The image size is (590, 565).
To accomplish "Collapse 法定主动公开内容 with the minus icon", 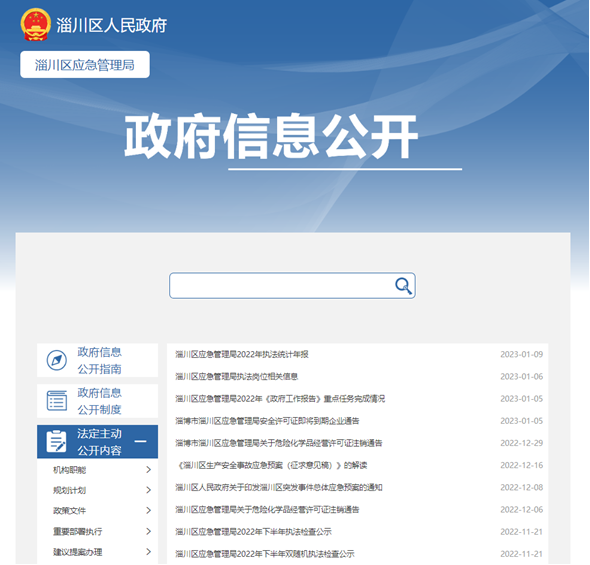I will (140, 441).
